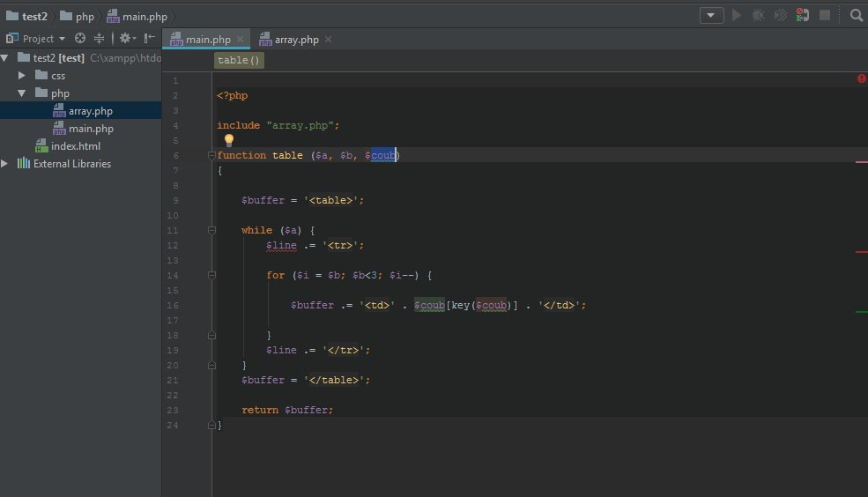Click the Run button in toolbar

[737, 15]
